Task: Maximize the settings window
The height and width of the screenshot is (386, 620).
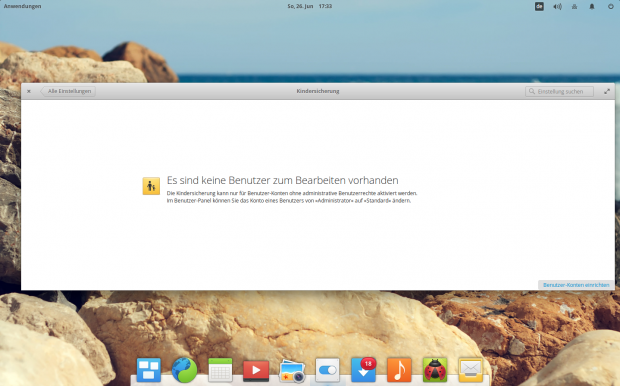Action: click(x=607, y=91)
